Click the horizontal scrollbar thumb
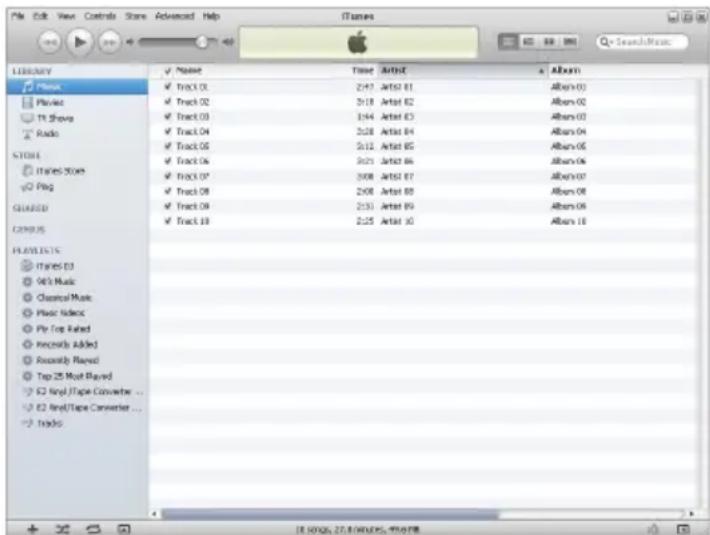The width and height of the screenshot is (710, 535). (x=330, y=514)
